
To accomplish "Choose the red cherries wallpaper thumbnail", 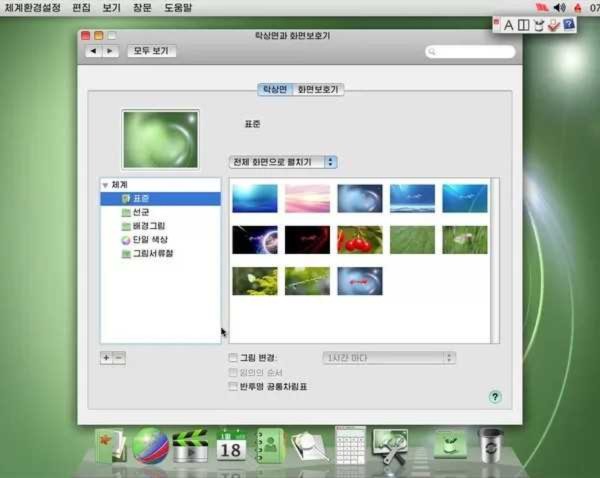I will pyautogui.click(x=360, y=240).
